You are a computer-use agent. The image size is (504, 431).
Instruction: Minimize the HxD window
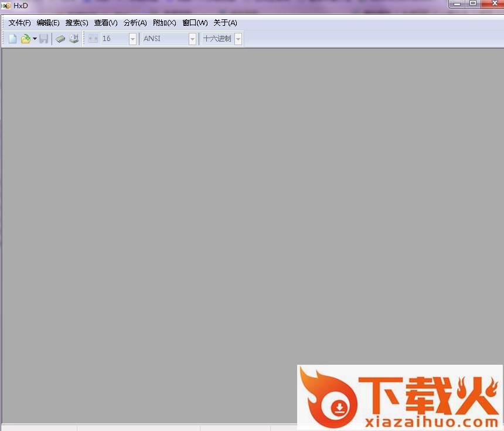(457, 4)
